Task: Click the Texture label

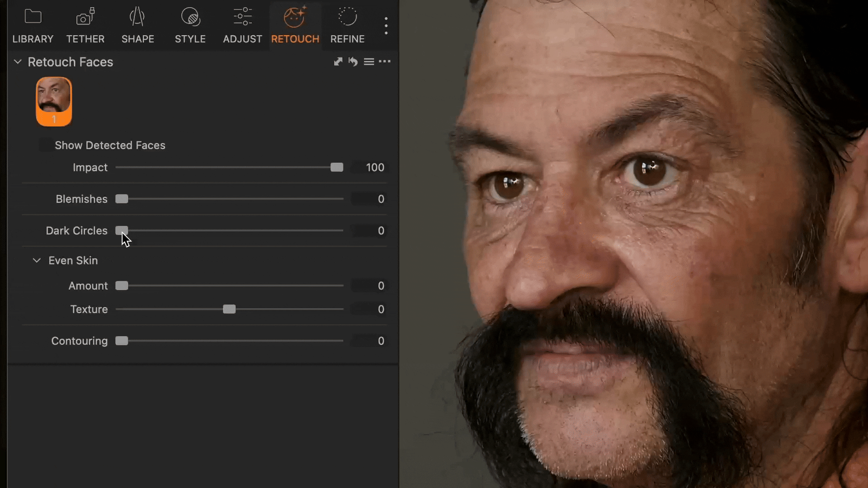Action: pyautogui.click(x=89, y=309)
